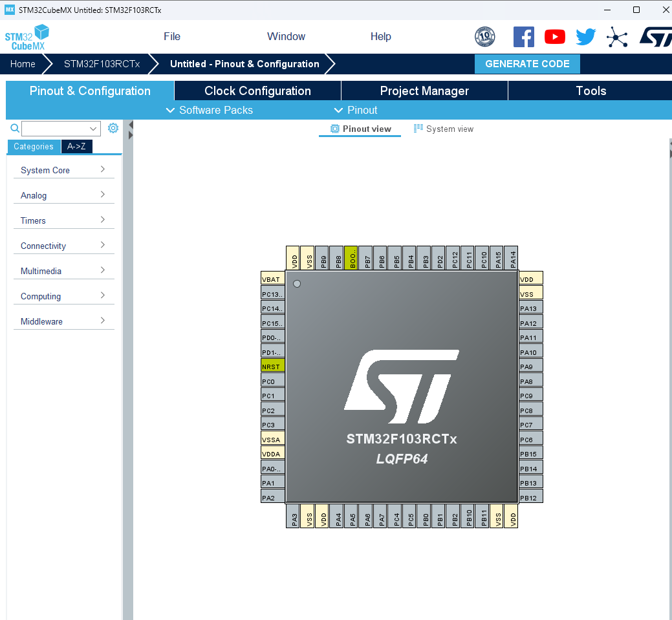Screen dimensions: 672x620
Task: Open the categories settings gear icon
Action: click(x=113, y=128)
